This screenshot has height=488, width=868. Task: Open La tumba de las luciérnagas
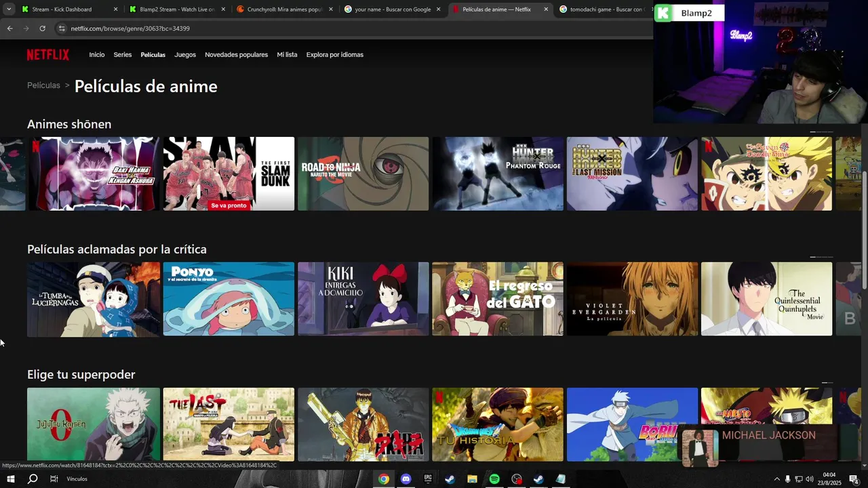point(94,299)
